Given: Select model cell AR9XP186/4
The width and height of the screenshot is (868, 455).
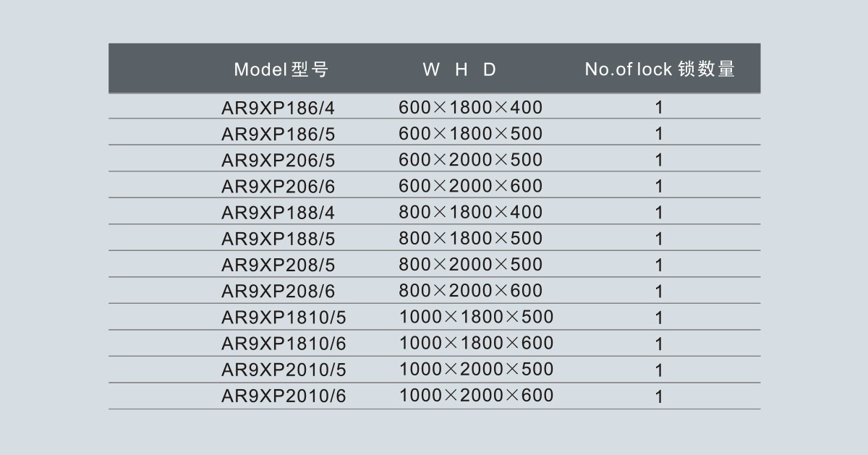Looking at the screenshot, I should tap(278, 109).
